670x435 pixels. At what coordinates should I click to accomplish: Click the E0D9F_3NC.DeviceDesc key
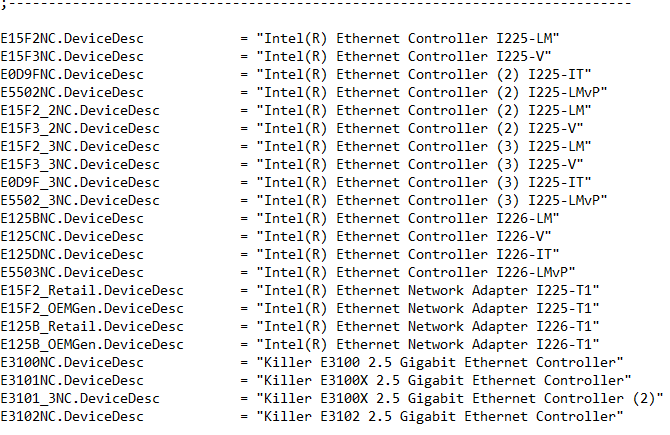point(80,182)
